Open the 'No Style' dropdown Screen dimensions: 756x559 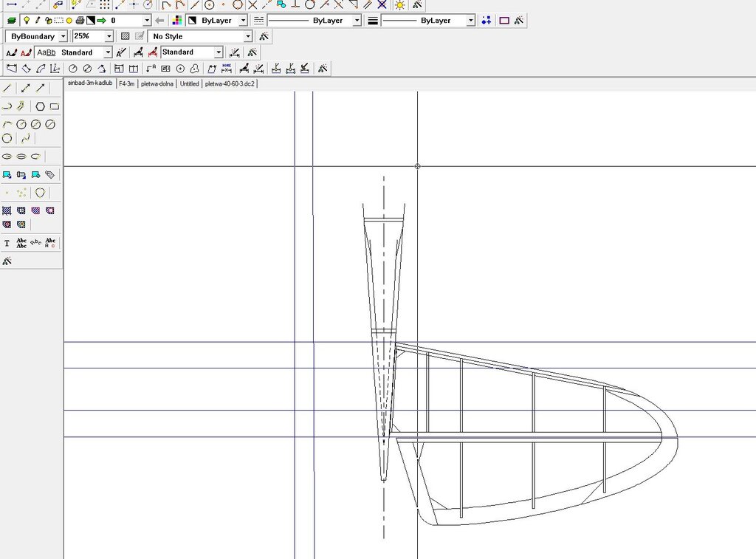[x=247, y=36]
